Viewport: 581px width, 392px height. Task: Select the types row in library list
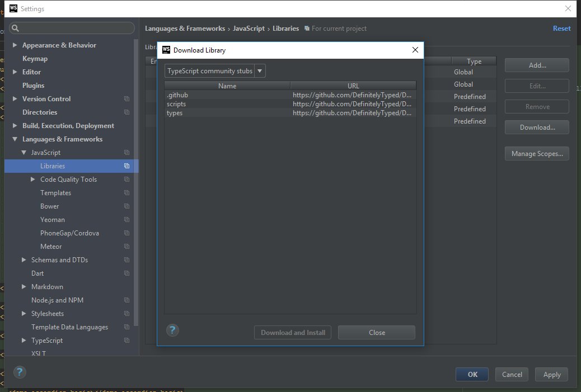(290, 113)
